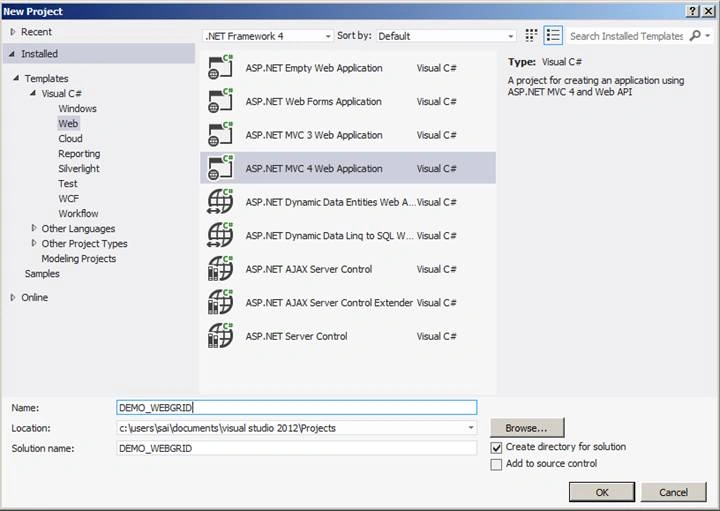720x511 pixels.
Task: Click the dialog help question-mark button
Action: click(692, 11)
